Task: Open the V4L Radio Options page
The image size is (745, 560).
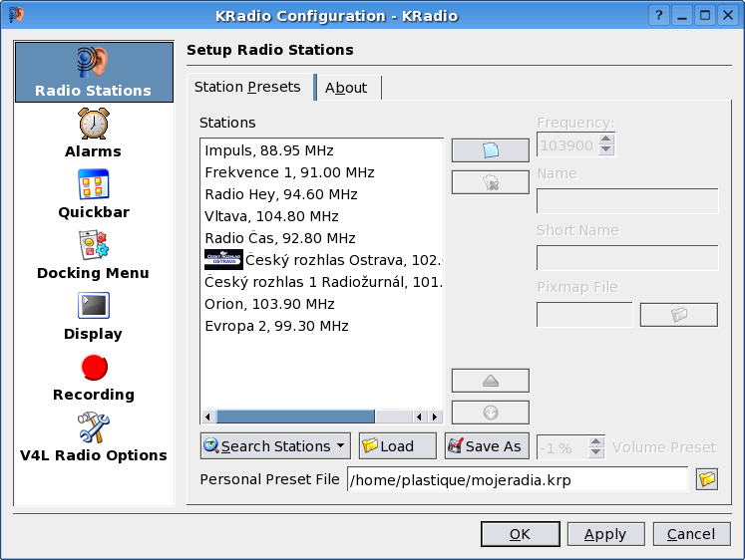Action: (94, 437)
